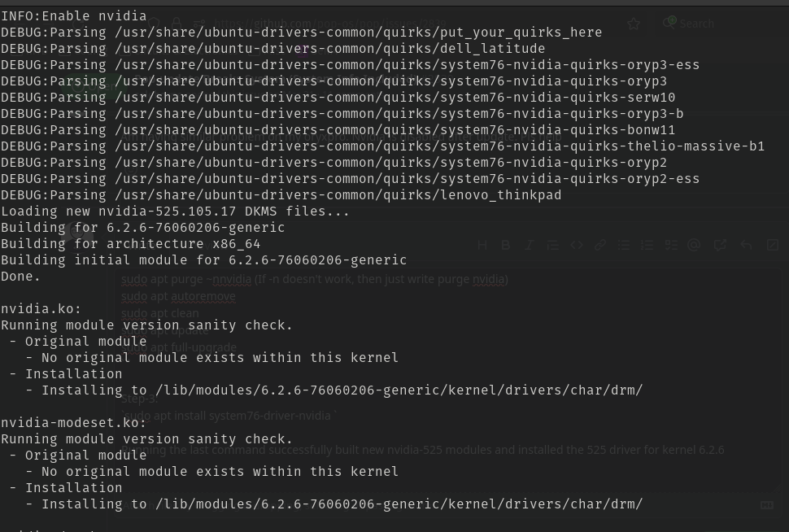Toggle bold formatting in the comment toolbar
789x532 pixels.
click(505, 244)
